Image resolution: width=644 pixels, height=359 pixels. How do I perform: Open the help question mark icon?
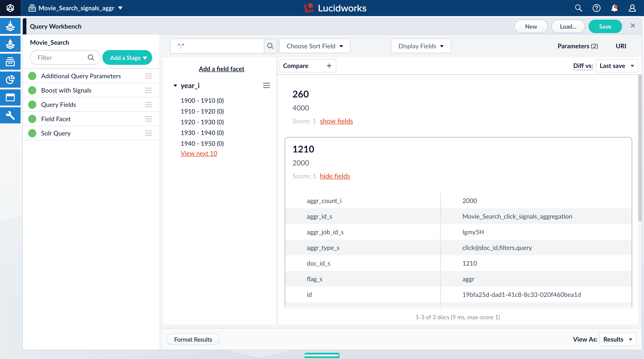point(596,8)
